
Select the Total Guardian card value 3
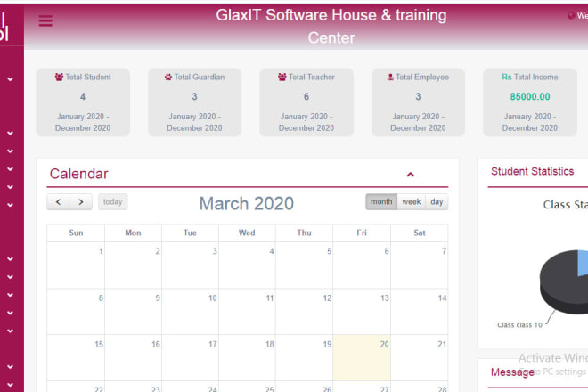click(x=194, y=97)
